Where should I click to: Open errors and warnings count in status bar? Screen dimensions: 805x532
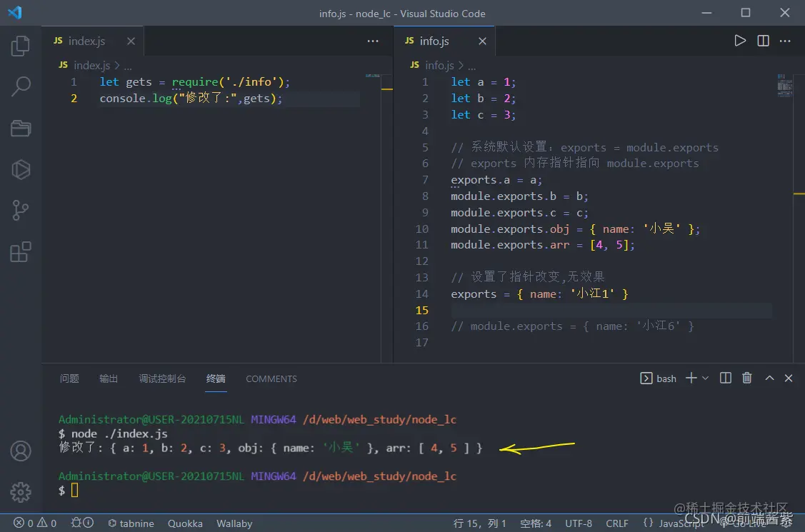[x=35, y=523]
